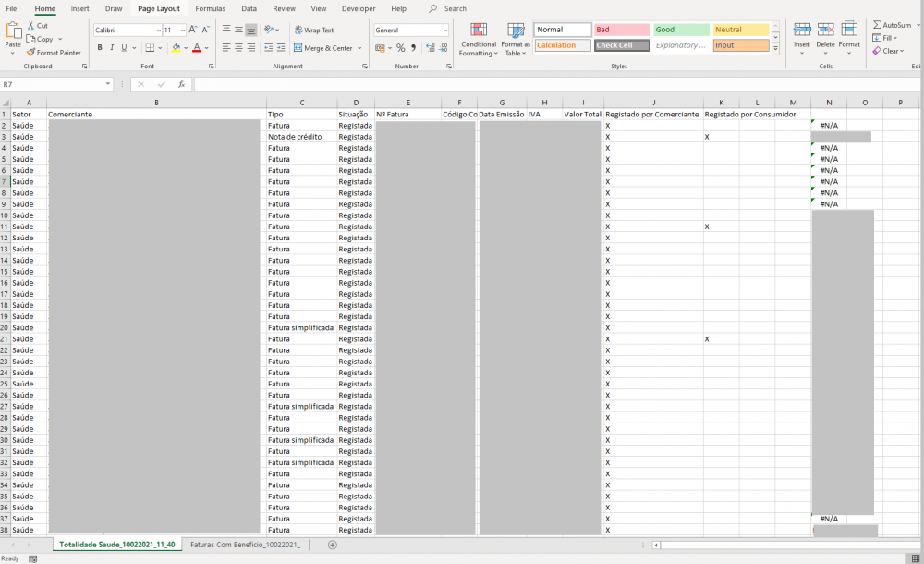The height and width of the screenshot is (564, 924).
Task: Click the insert function fx icon
Action: pos(181,84)
